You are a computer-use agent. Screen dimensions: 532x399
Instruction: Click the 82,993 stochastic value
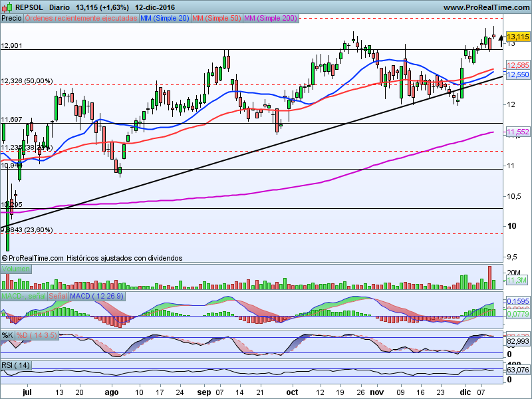(x=518, y=342)
